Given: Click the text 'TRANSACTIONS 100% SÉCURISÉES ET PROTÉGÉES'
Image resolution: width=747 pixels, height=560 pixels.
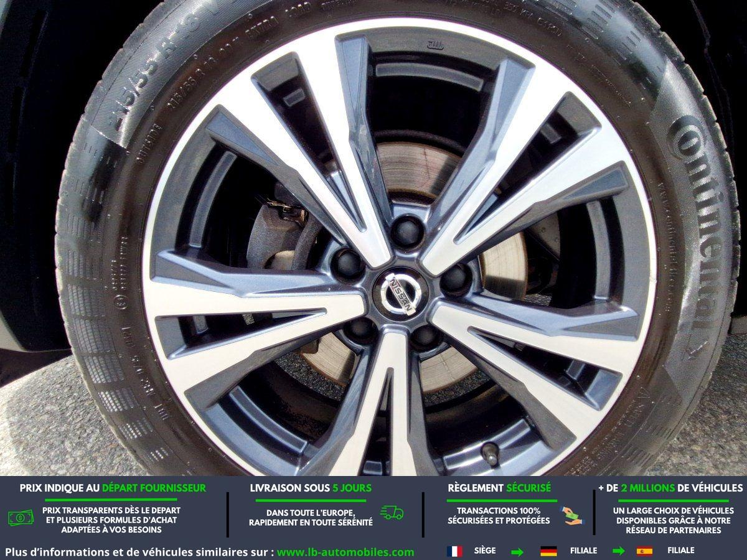Looking at the screenshot, I should click(499, 515).
